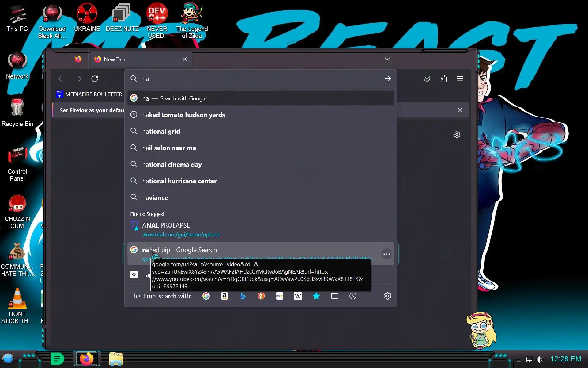Open a new tab with plus button

click(202, 59)
